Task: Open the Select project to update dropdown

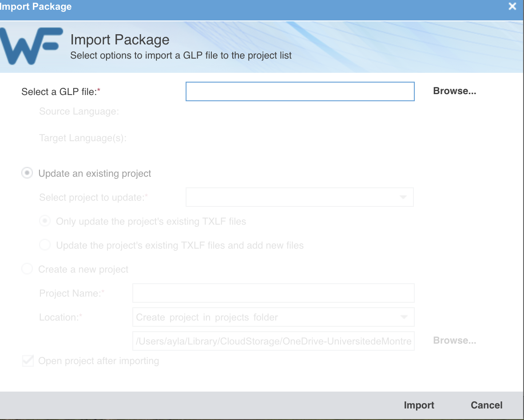Action: pyautogui.click(x=299, y=197)
